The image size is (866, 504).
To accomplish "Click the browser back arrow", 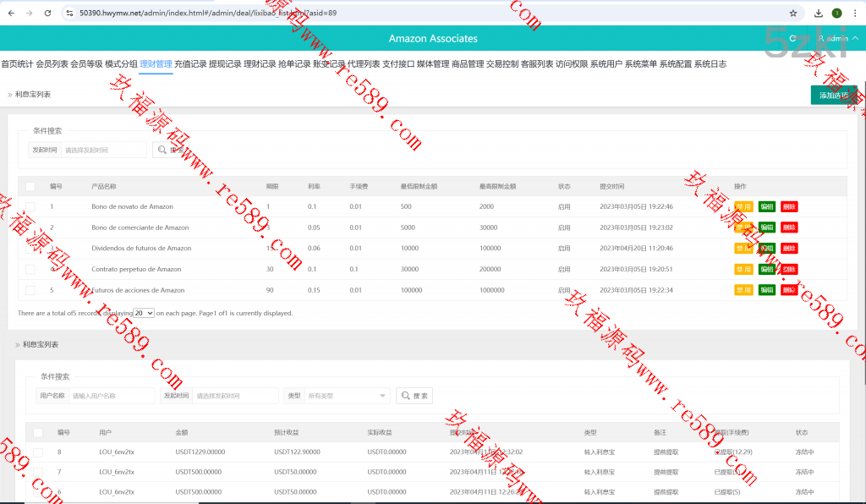I will click(x=10, y=14).
